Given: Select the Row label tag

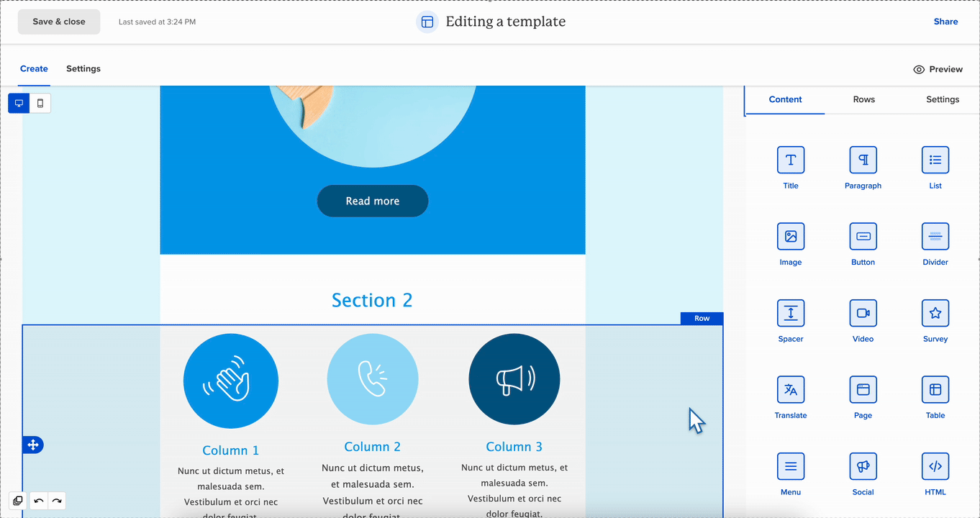Looking at the screenshot, I should pos(702,318).
